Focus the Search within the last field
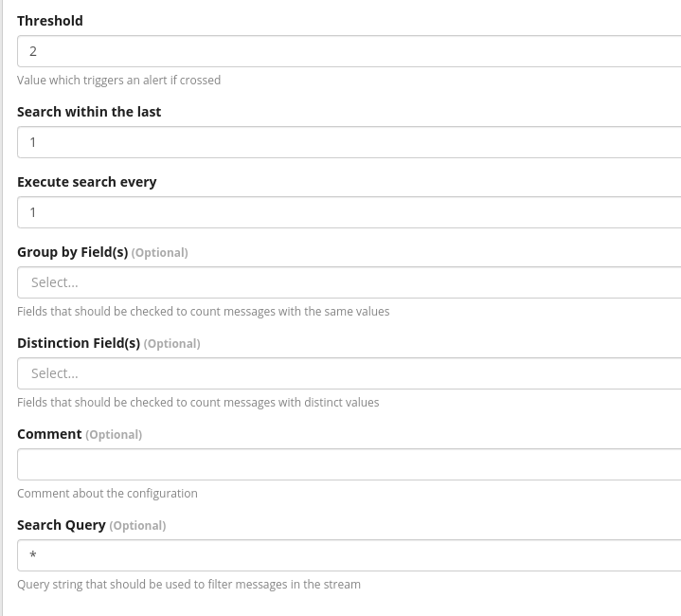The width and height of the screenshot is (681, 616). point(349,142)
